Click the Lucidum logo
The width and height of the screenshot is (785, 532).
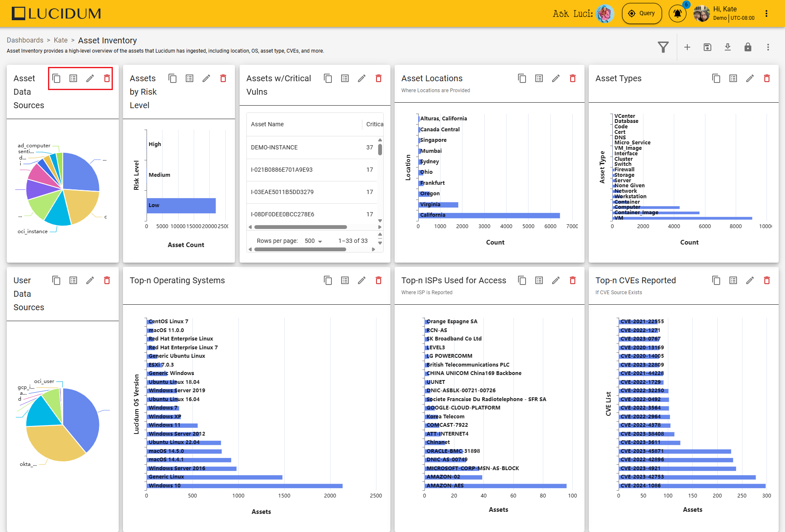(x=56, y=13)
